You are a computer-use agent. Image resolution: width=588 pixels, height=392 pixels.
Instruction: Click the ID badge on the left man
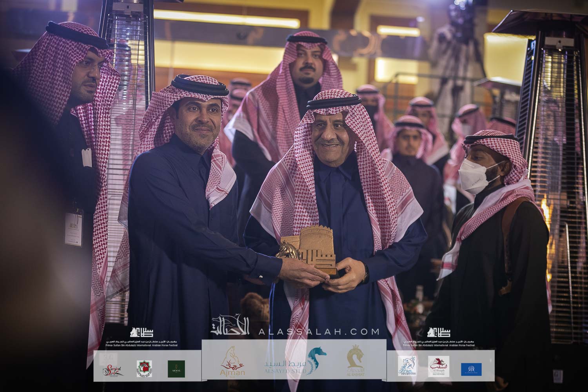pos(74,227)
